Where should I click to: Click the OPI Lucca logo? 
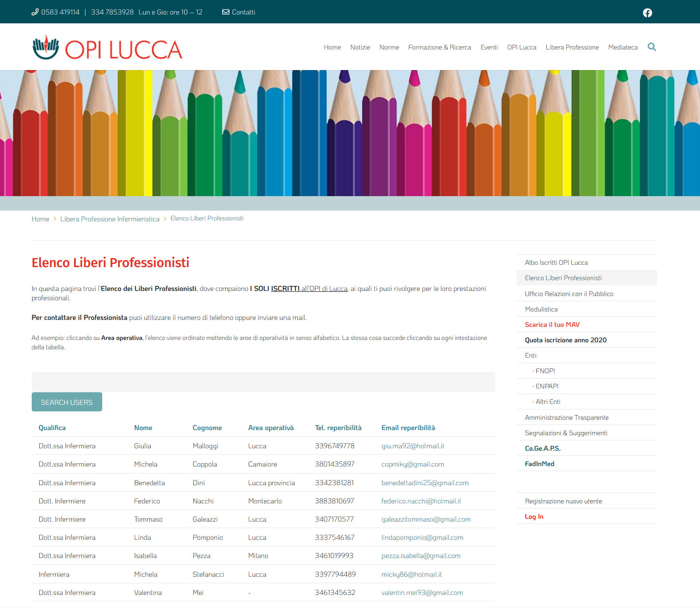coord(107,48)
